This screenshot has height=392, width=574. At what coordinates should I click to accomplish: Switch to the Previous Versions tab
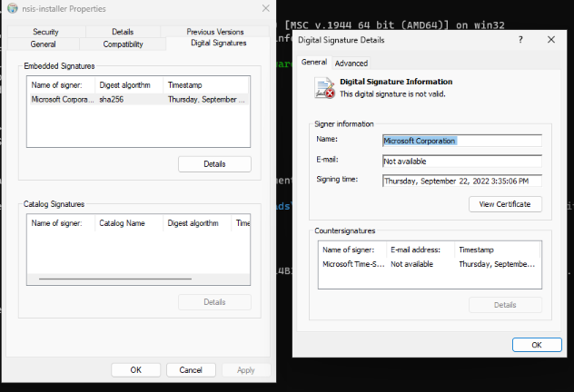coord(215,32)
